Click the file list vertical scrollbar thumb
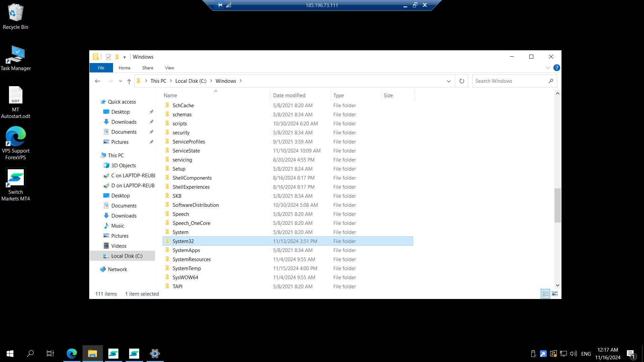 click(557, 205)
